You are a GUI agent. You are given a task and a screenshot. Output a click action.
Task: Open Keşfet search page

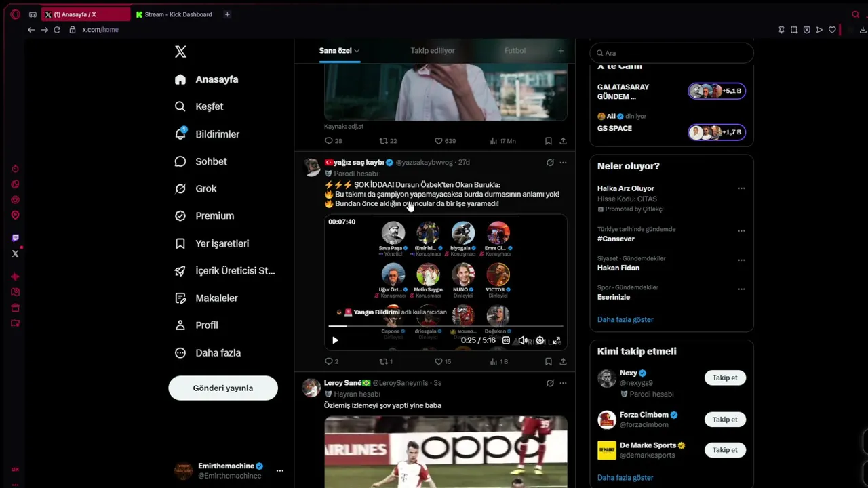point(199,106)
